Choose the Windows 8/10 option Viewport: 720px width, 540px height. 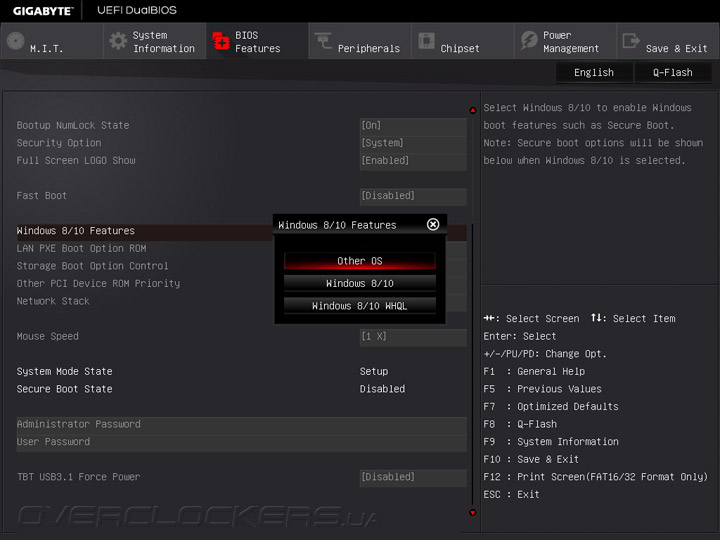click(360, 283)
